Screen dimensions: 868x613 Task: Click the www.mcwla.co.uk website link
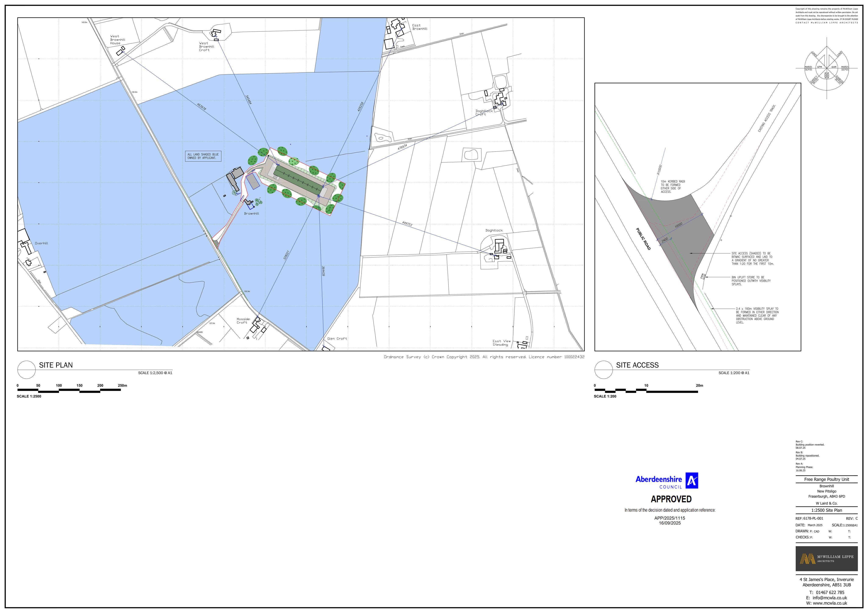click(830, 603)
